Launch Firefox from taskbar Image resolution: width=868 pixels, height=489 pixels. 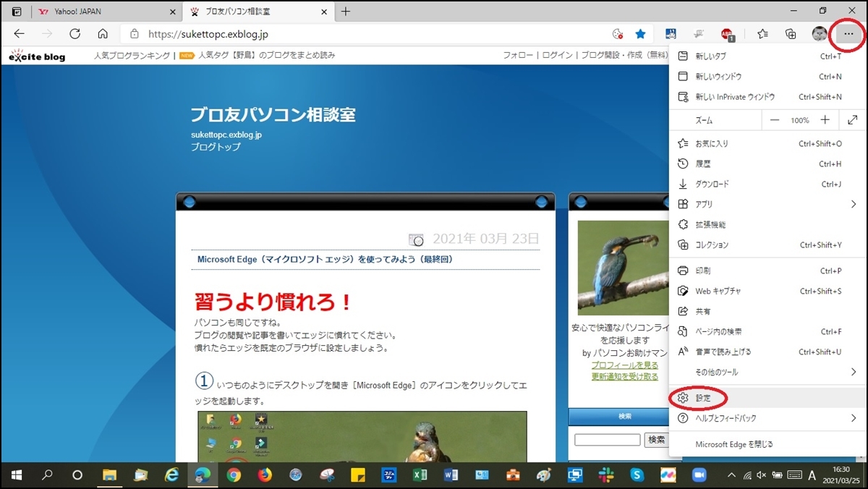(x=265, y=475)
